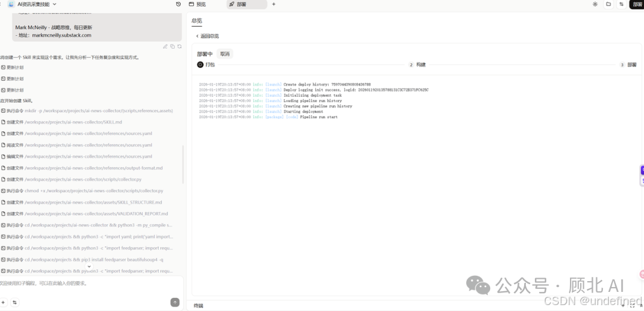Click the purple floating widget on right edge
Viewport: 644px width, 311px height.
coord(642,170)
